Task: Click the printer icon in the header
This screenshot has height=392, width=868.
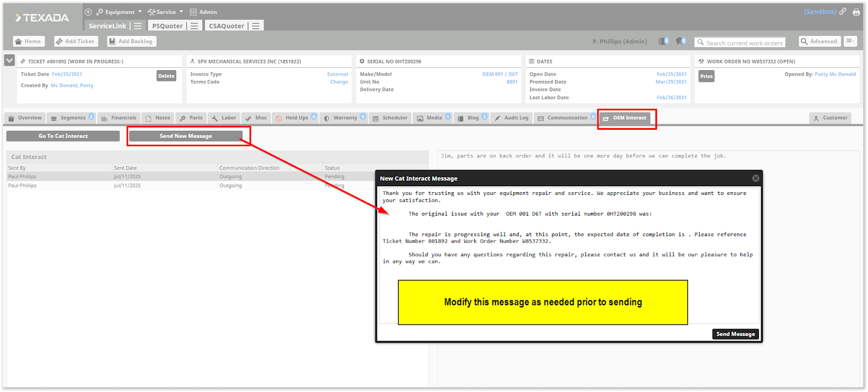Action: 856,12
